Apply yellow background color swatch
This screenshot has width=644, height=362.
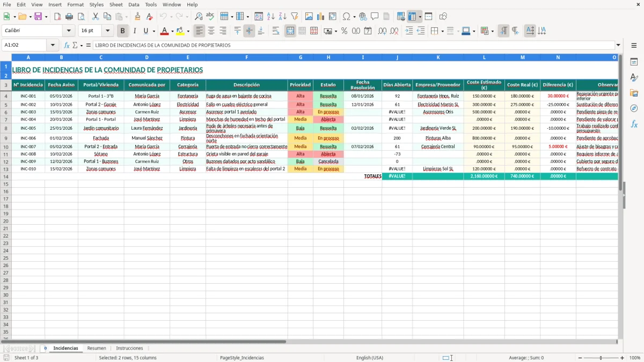tap(180, 31)
